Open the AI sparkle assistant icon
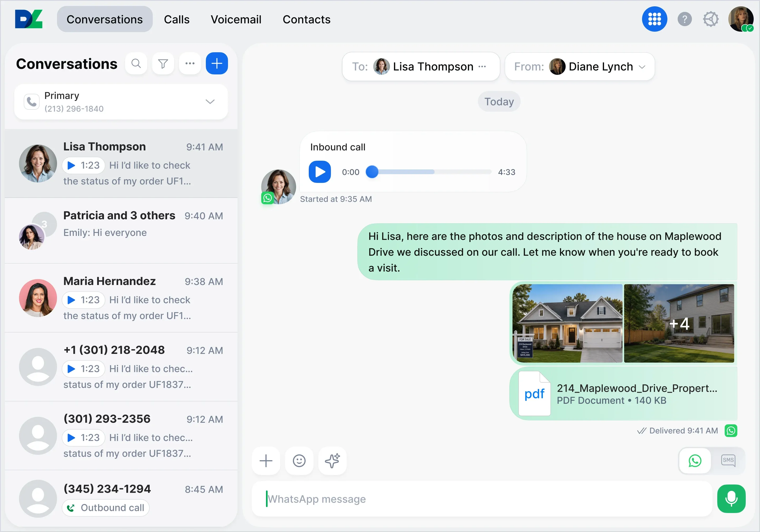Screen dimensions: 760x532 [x=332, y=460]
